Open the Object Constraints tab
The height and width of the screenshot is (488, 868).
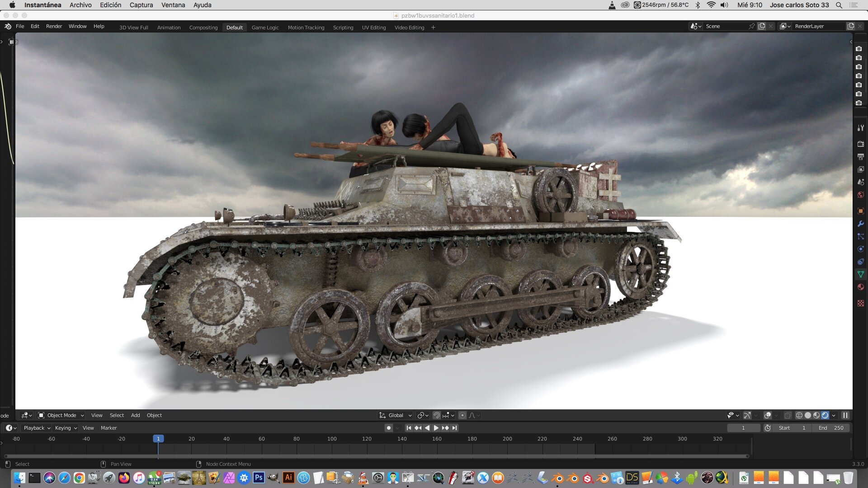860,262
